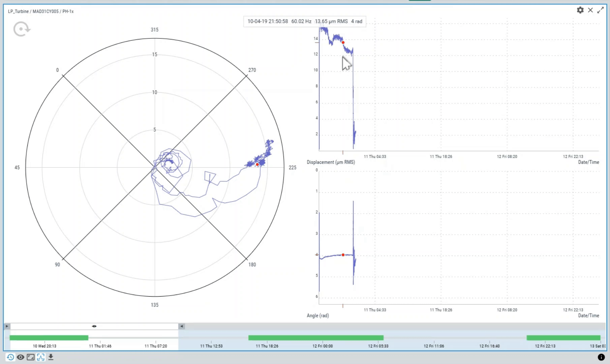
Task: Click the red marker on the angle trend
Action: pos(343,255)
